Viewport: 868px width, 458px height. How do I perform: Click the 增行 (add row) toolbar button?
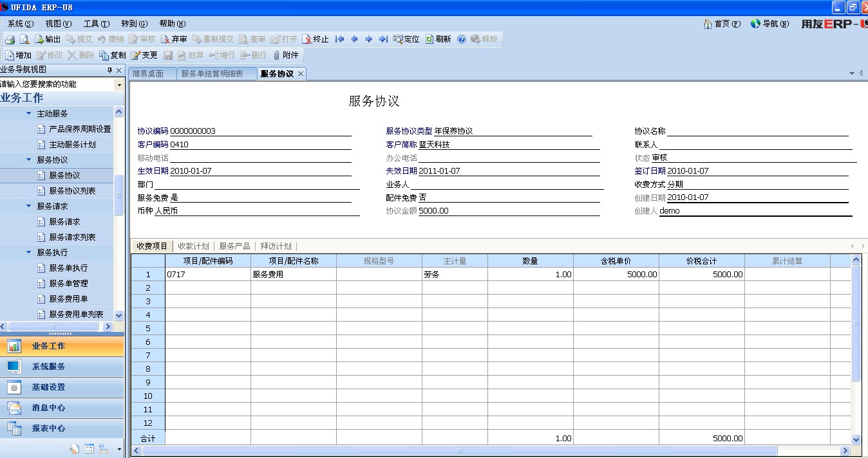(223, 55)
